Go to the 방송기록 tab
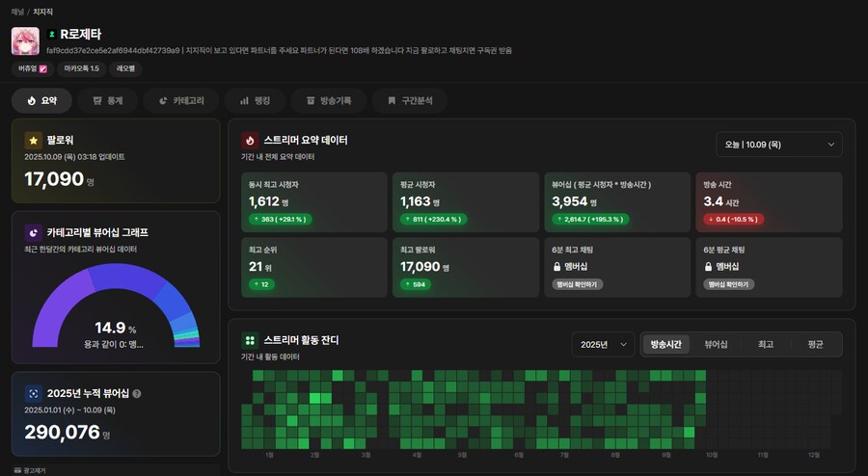868x476 pixels. click(329, 100)
